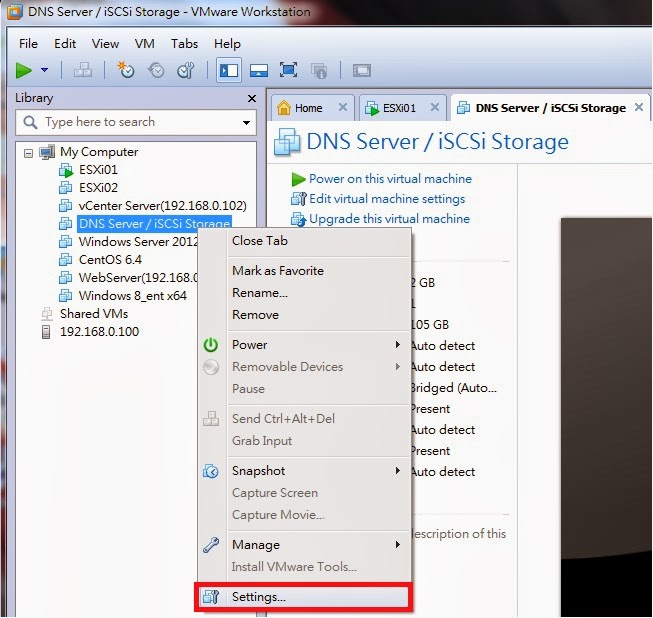Image resolution: width=653 pixels, height=618 pixels.
Task: Click the large VM icon beside DNS Server heading
Action: pyautogui.click(x=287, y=142)
